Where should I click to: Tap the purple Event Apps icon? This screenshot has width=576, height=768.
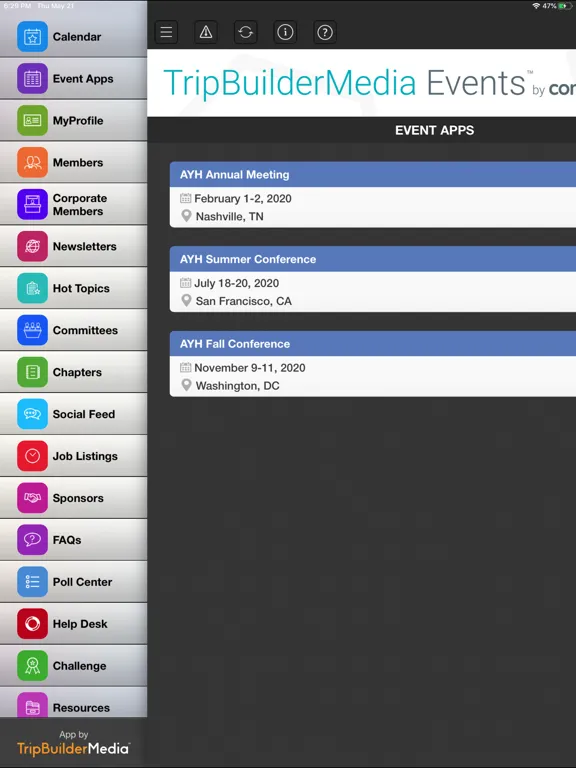[32, 78]
